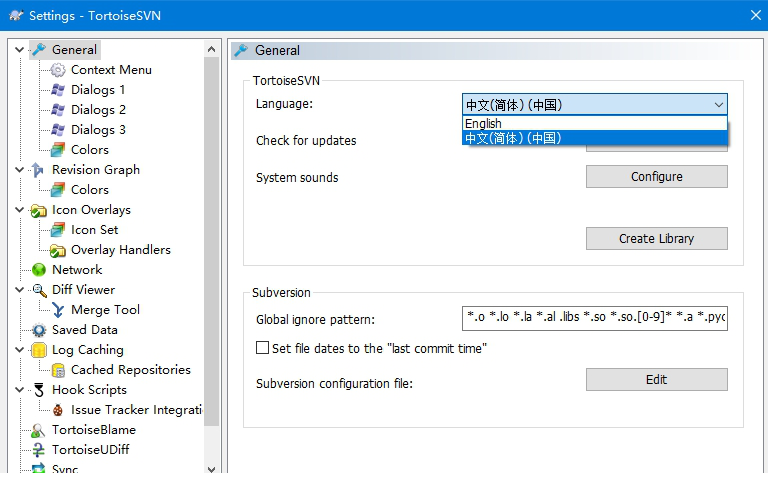Click the Hook Scripts hook icon
The height and width of the screenshot is (491, 768).
click(x=39, y=390)
